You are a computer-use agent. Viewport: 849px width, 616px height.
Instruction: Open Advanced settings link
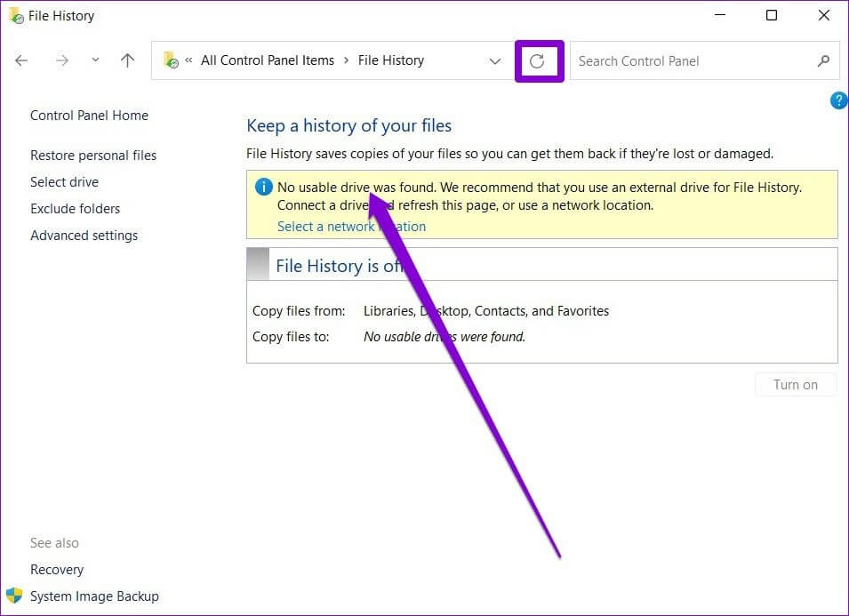tap(84, 236)
